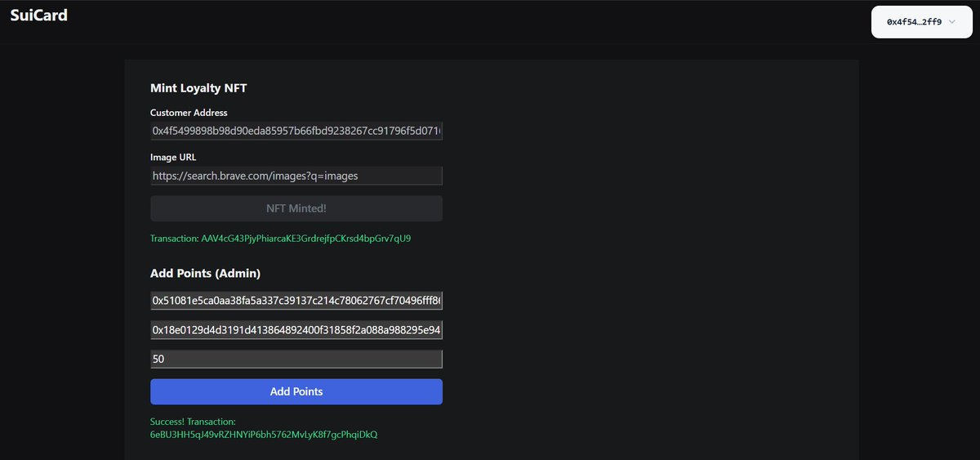Focus the Image URL input field
This screenshot has height=460, width=980.
click(296, 176)
